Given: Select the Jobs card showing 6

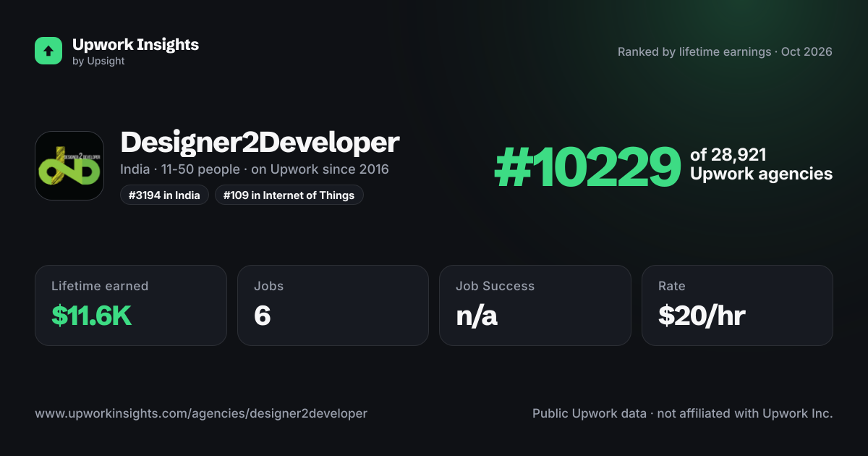Looking at the screenshot, I should (x=333, y=305).
